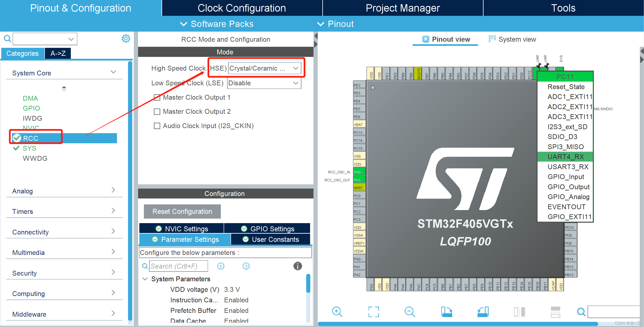Screen dimensions: 644x327
Task: Enable Master Clock Output 2
Action: click(157, 112)
